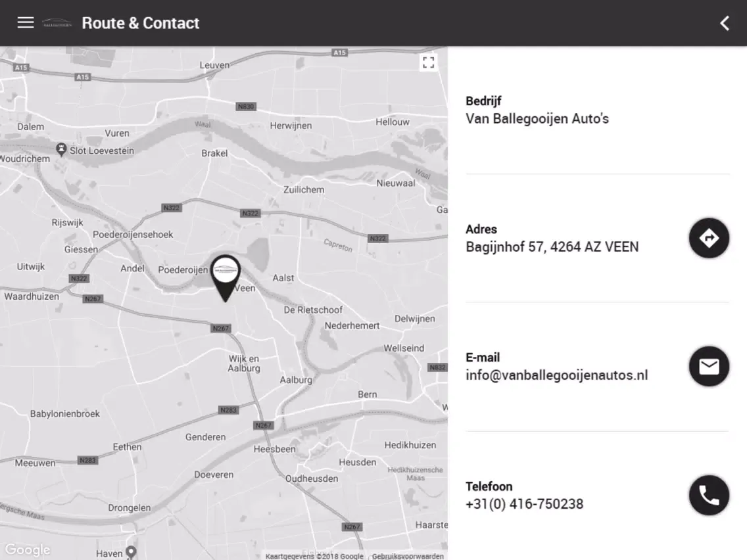
Task: Click the Andel map label
Action: pyautogui.click(x=132, y=268)
